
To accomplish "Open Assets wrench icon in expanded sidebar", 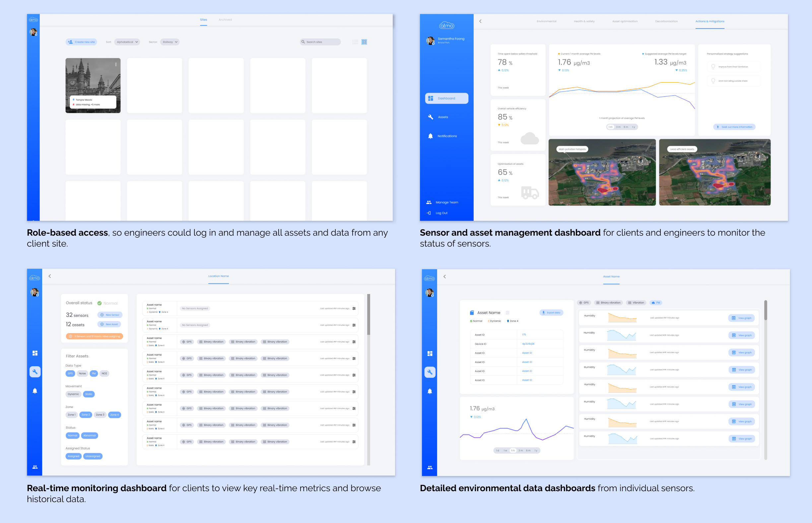I will 430,117.
